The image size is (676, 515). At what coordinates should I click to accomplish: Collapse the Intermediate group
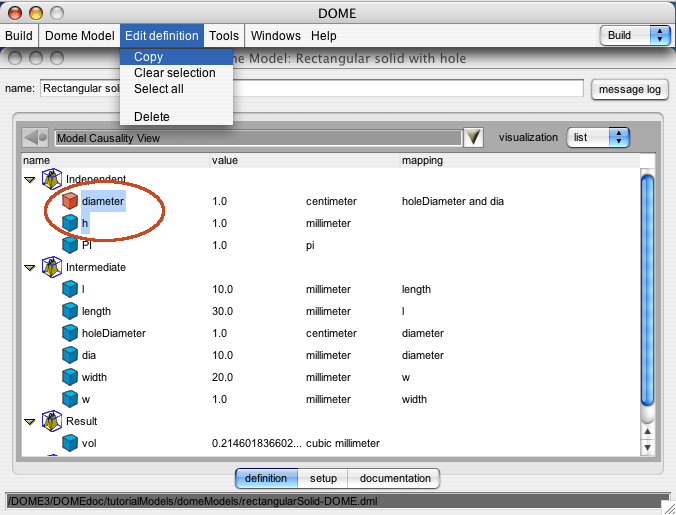[30, 268]
